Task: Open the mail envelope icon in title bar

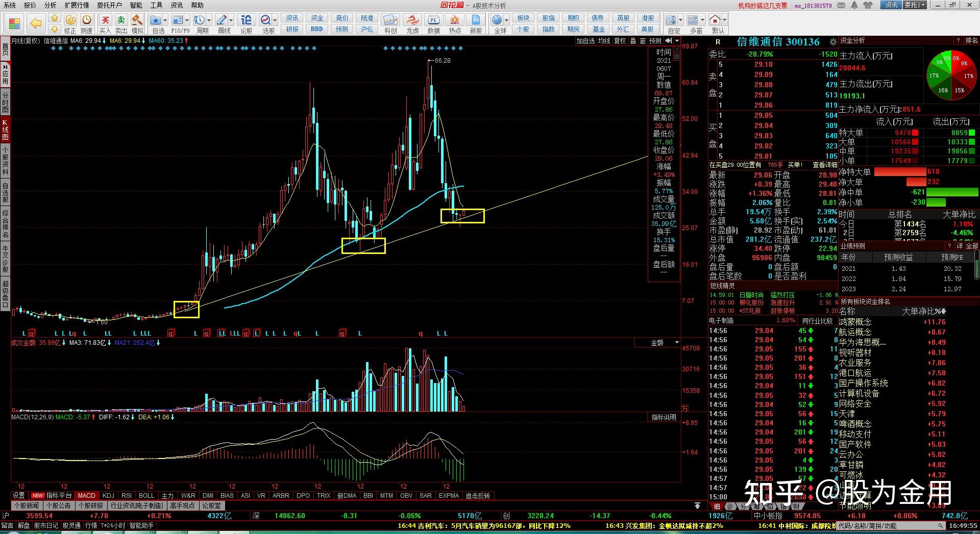Action: click(842, 5)
